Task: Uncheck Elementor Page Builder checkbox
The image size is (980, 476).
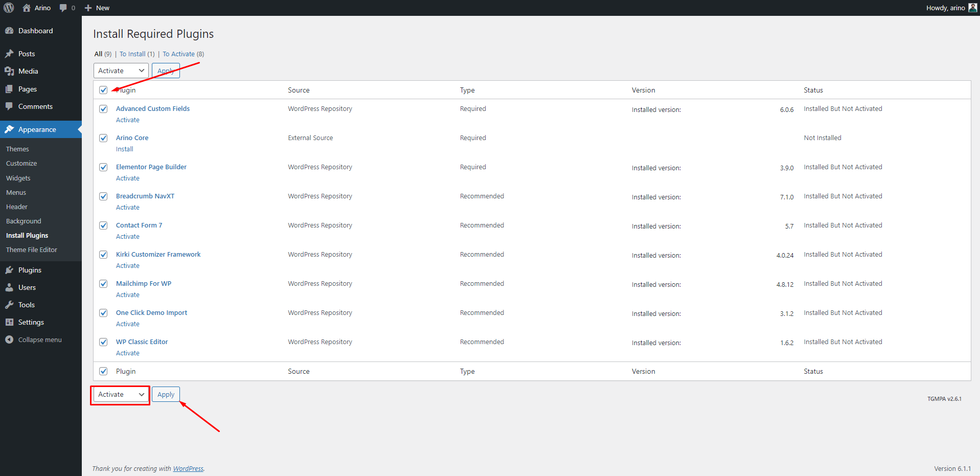Action: tap(103, 167)
